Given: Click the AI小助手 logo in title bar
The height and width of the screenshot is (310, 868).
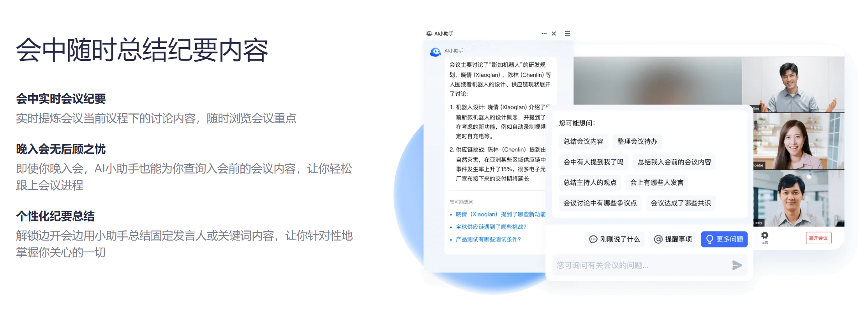Looking at the screenshot, I should point(429,34).
